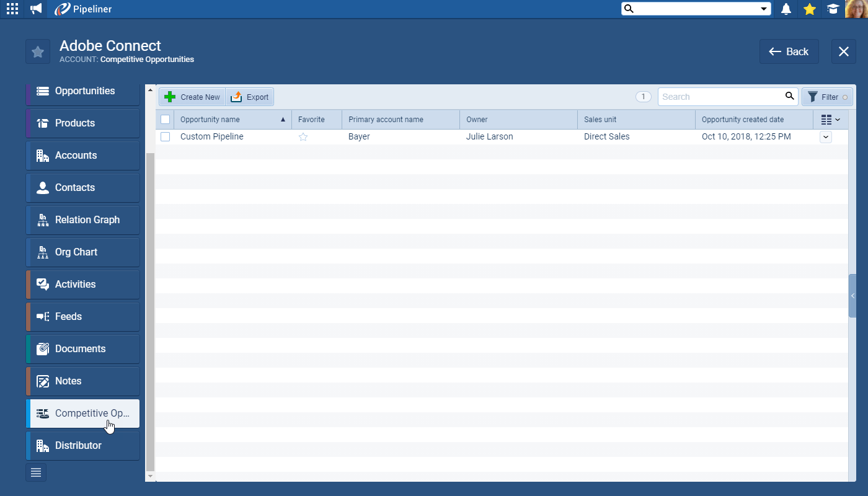
Task: Check the Custom Pipeline row checkbox
Action: pos(165,136)
